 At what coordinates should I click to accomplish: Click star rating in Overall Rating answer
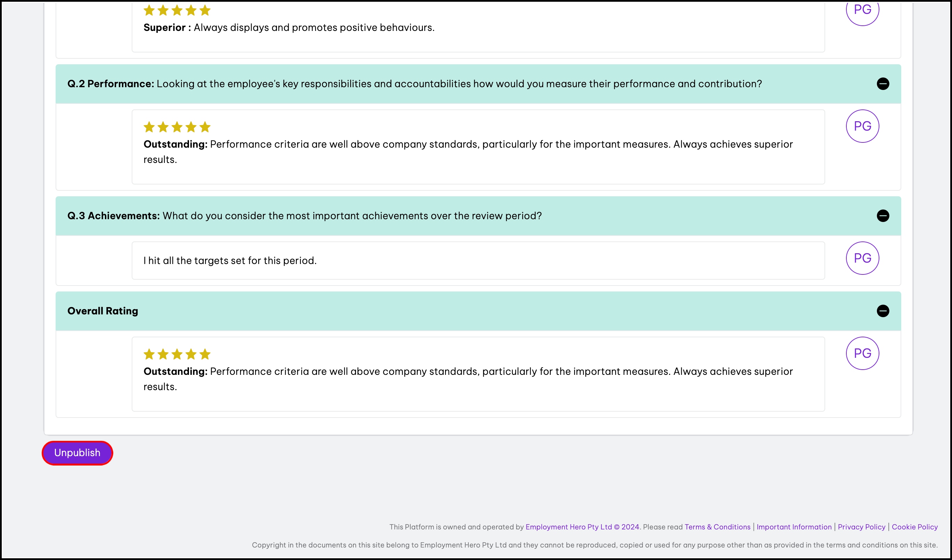coord(177,354)
